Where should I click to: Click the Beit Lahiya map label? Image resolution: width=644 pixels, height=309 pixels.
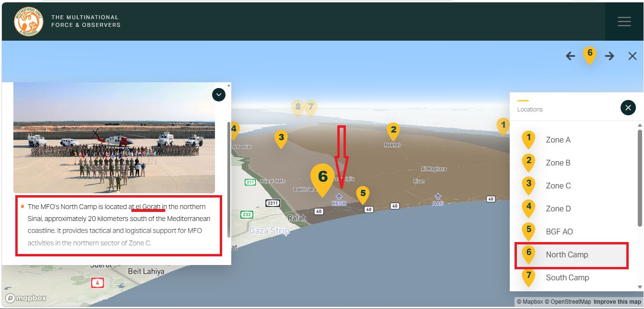pos(146,271)
